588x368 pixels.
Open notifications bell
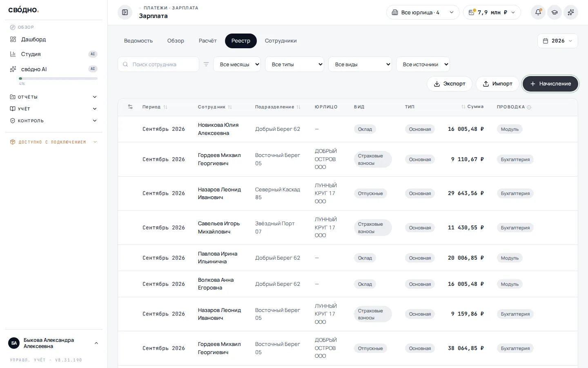tap(538, 12)
